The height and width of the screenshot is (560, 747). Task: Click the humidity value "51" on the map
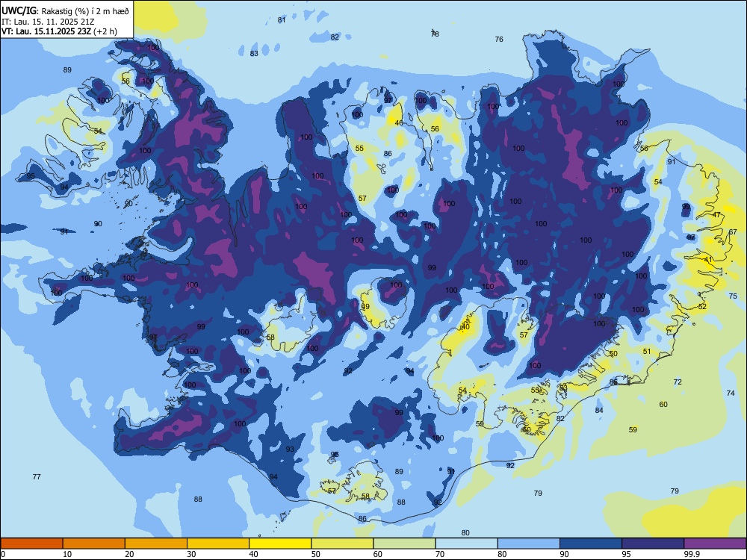(x=647, y=352)
